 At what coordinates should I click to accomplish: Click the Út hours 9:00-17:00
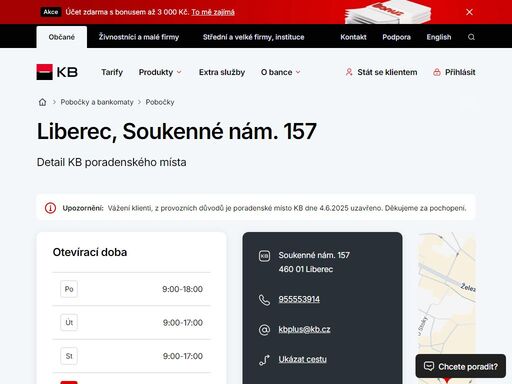tap(183, 323)
